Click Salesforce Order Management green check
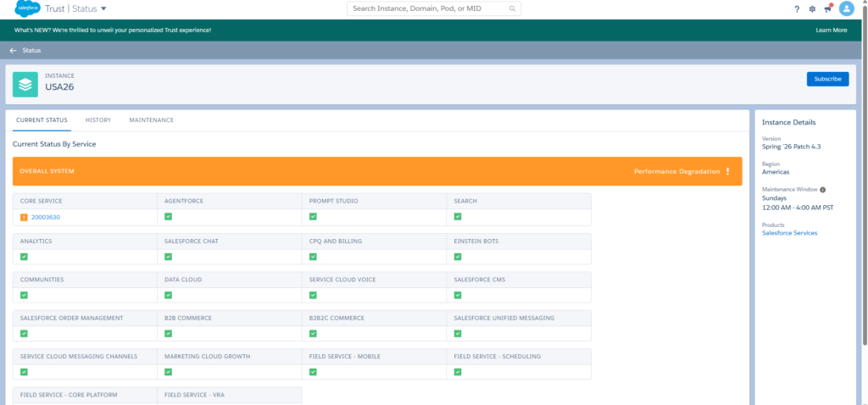Image resolution: width=868 pixels, height=405 pixels. click(x=24, y=334)
